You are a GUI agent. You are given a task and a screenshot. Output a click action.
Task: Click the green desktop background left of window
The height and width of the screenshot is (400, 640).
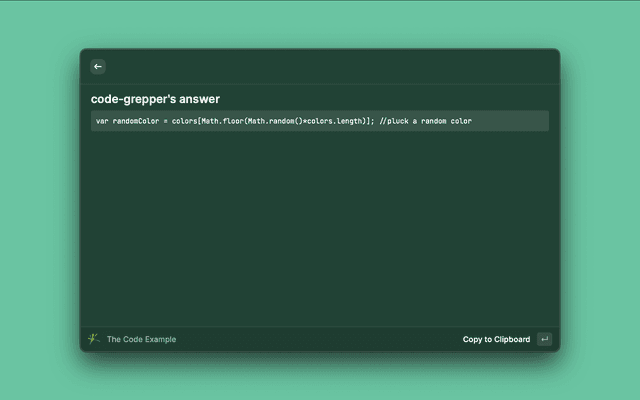(40, 200)
